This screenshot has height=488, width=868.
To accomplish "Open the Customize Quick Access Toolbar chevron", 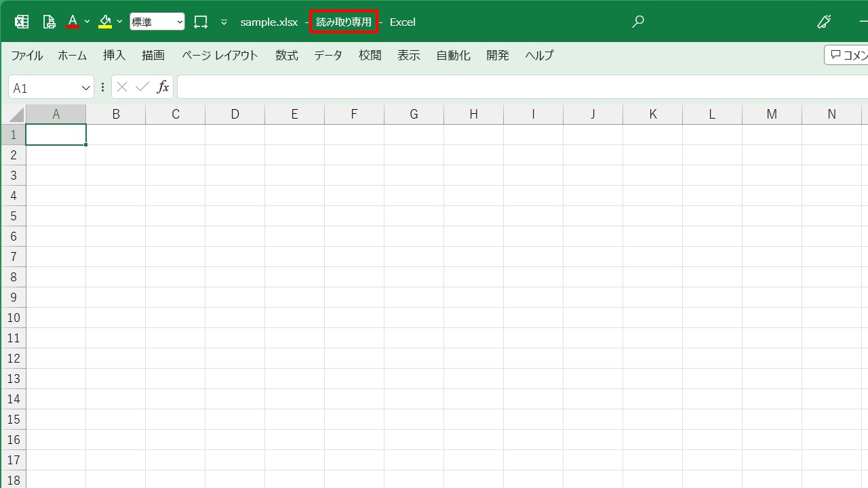I will point(224,22).
